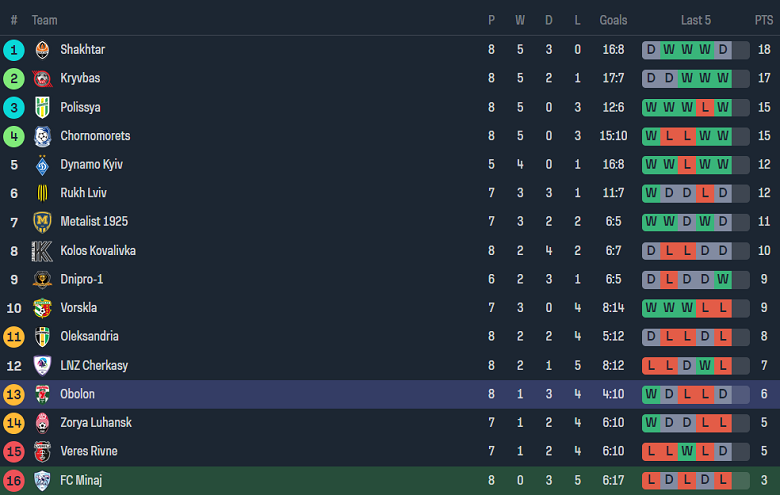Click the Kryvbas team logo
Viewport: 780px width, 495px height.
(42, 79)
